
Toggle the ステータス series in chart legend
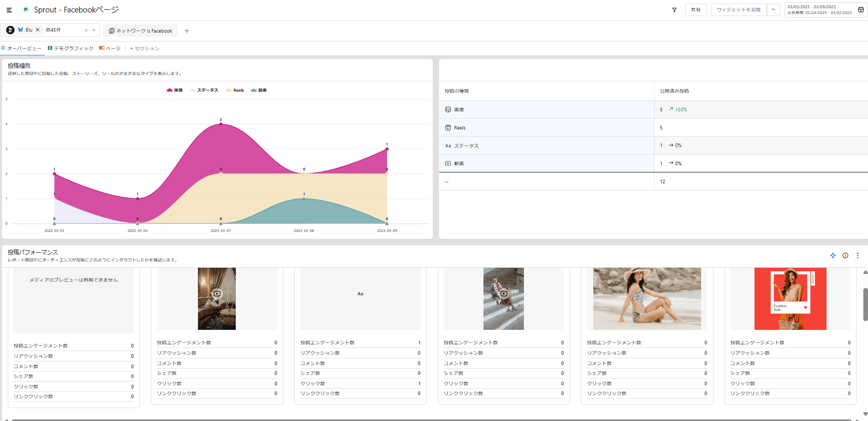(204, 90)
